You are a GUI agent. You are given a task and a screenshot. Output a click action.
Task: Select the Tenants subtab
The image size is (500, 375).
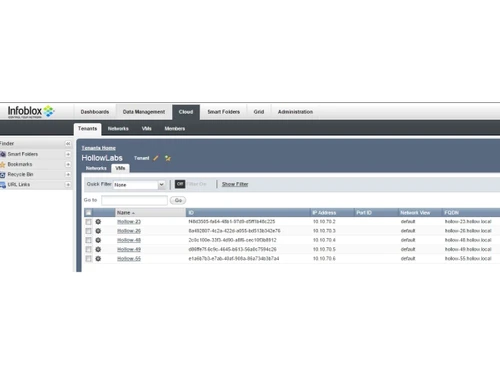coord(87,129)
